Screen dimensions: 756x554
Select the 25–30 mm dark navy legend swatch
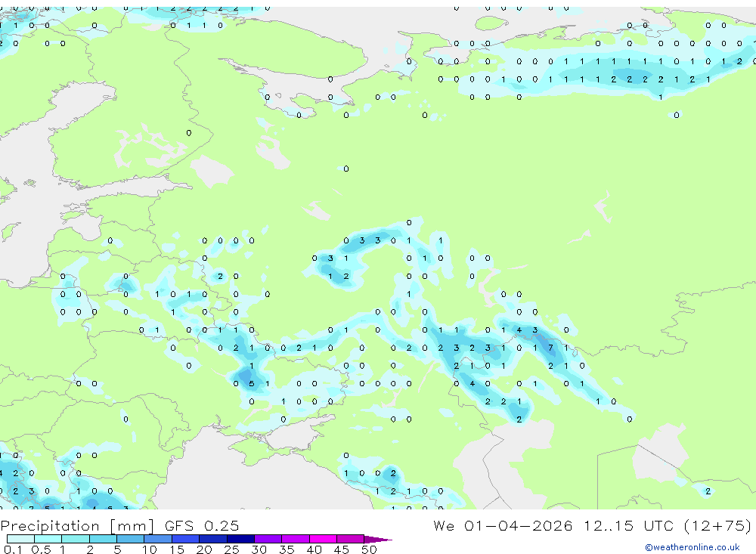click(240, 539)
